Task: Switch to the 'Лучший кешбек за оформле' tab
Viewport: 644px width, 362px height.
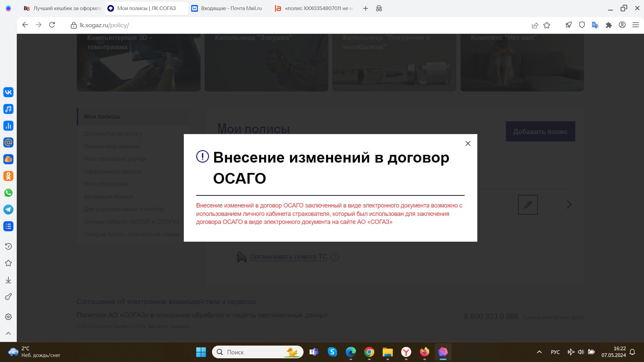Action: pyautogui.click(x=63, y=8)
